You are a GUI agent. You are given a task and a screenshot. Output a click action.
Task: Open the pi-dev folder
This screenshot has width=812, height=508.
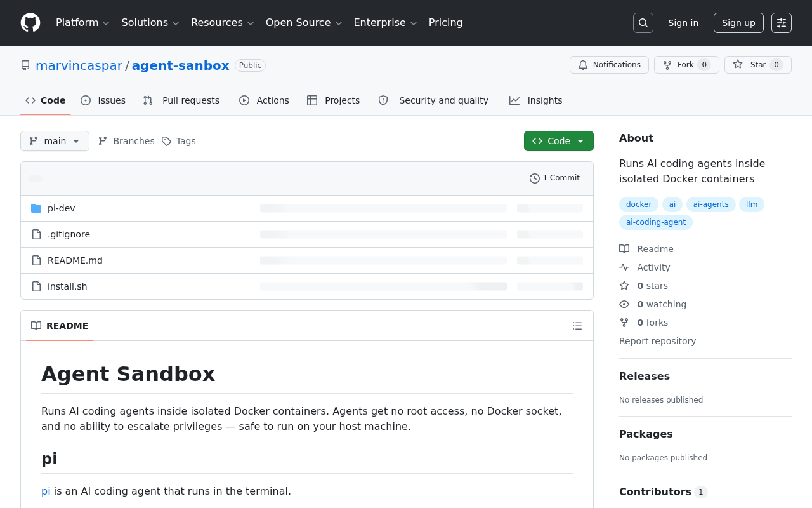62,208
